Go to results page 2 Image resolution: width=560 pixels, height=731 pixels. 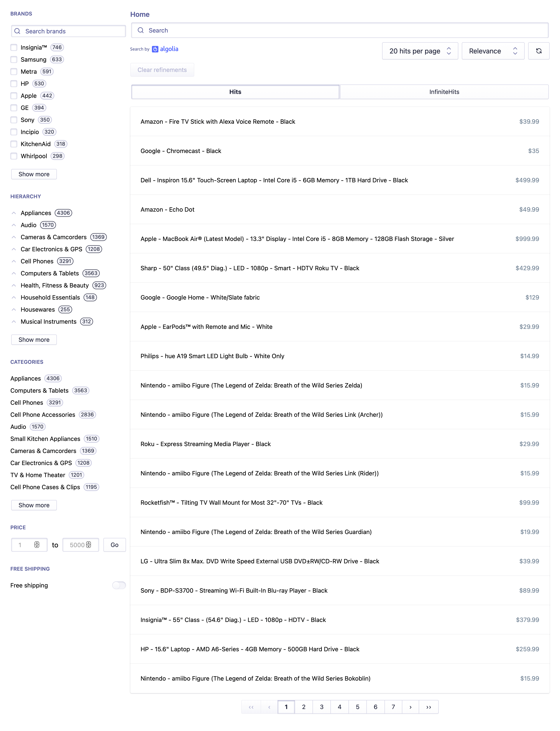point(304,707)
